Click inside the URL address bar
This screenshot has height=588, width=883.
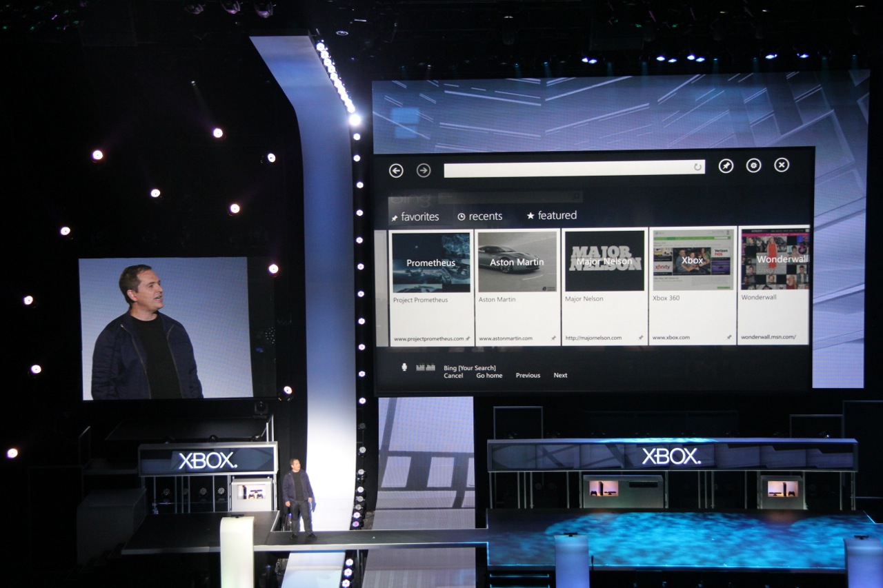pyautogui.click(x=567, y=169)
